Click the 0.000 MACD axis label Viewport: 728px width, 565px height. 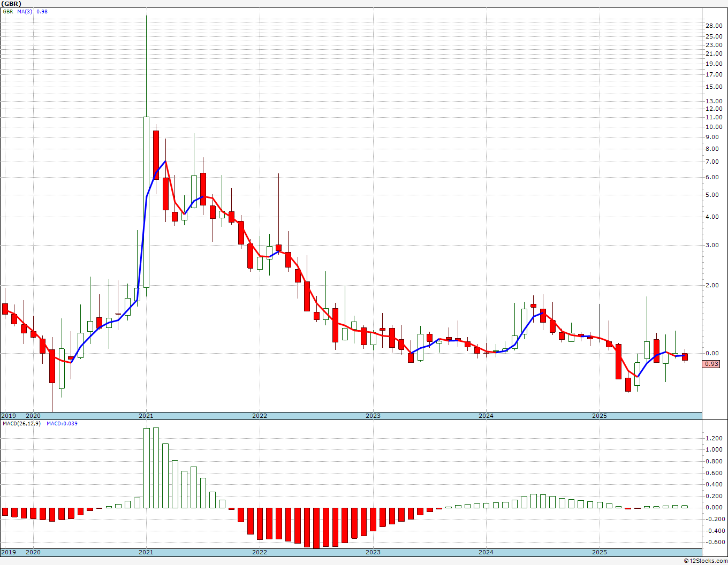click(714, 507)
